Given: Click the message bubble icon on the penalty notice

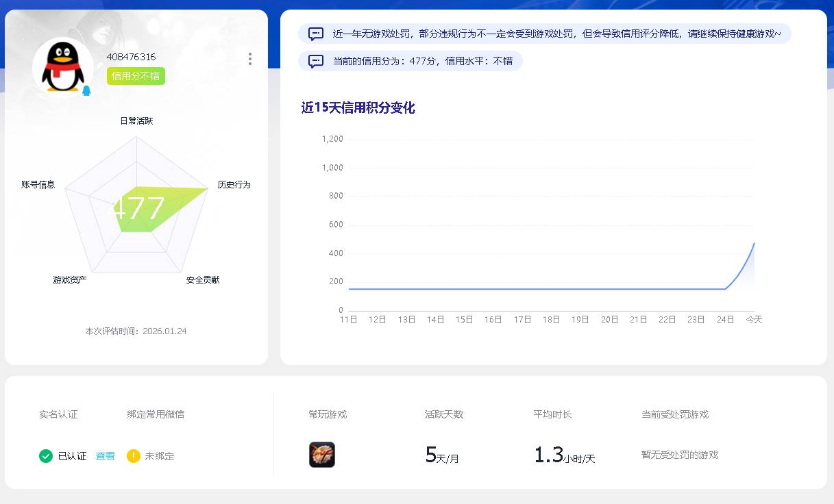Looking at the screenshot, I should click(315, 33).
